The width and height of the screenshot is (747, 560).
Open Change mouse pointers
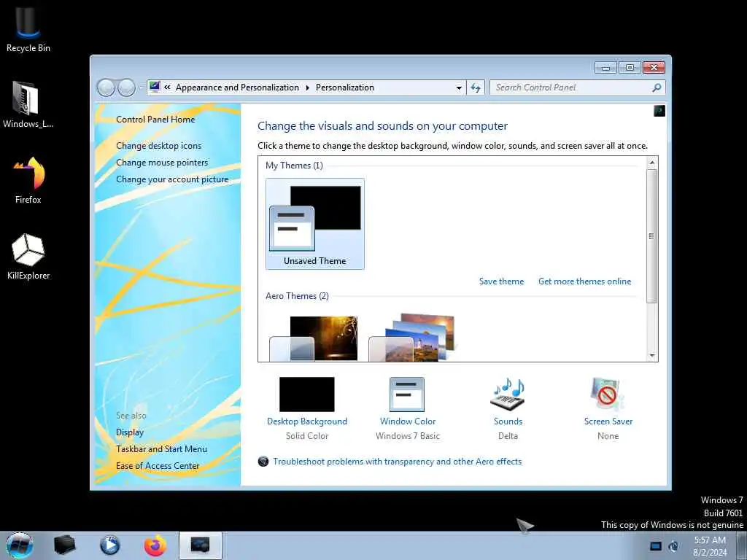(x=162, y=163)
